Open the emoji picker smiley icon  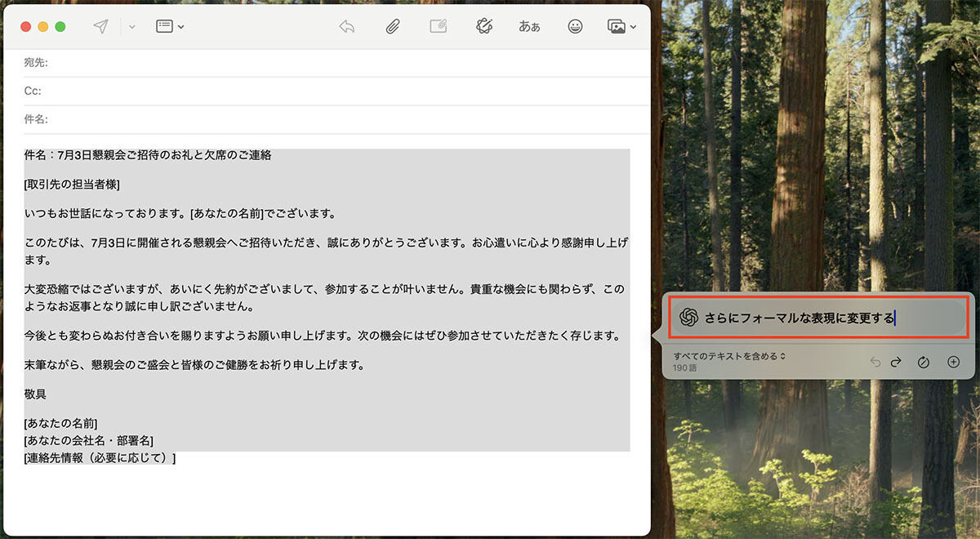pos(575,27)
